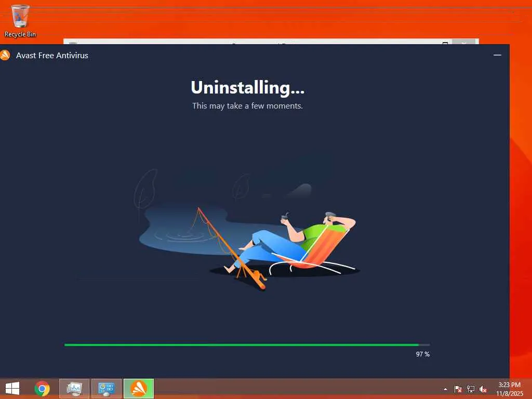Click the green uninstall progress bar
This screenshot has width=532, height=399.
pyautogui.click(x=247, y=345)
